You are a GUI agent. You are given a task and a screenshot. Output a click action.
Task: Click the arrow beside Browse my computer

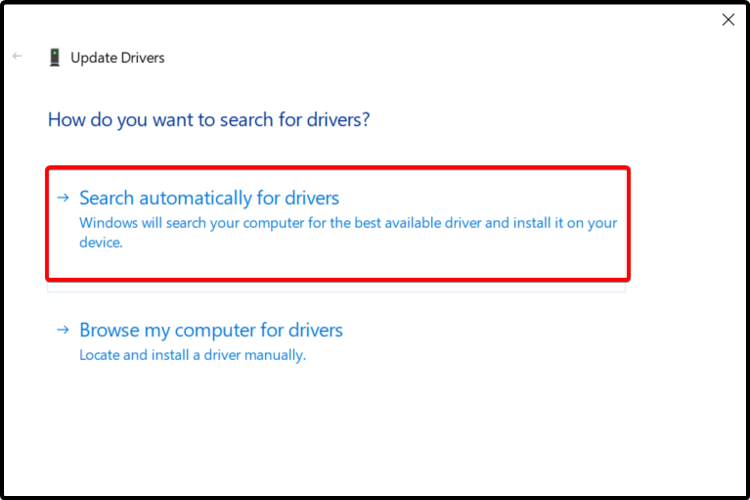click(x=63, y=330)
